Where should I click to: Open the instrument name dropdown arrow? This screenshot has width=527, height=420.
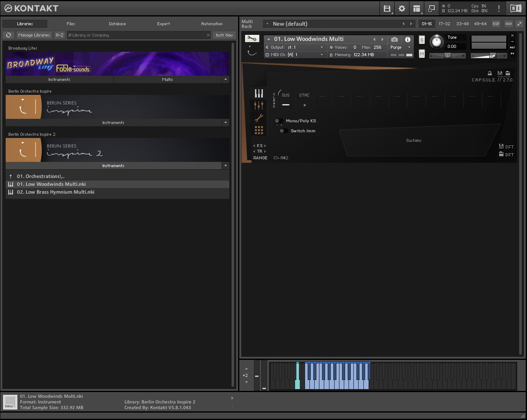pyautogui.click(x=269, y=40)
